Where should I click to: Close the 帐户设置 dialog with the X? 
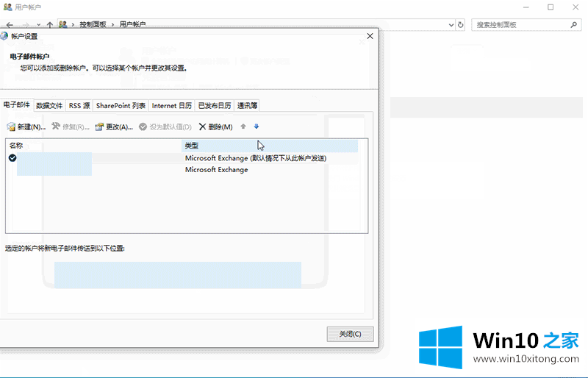(370, 36)
